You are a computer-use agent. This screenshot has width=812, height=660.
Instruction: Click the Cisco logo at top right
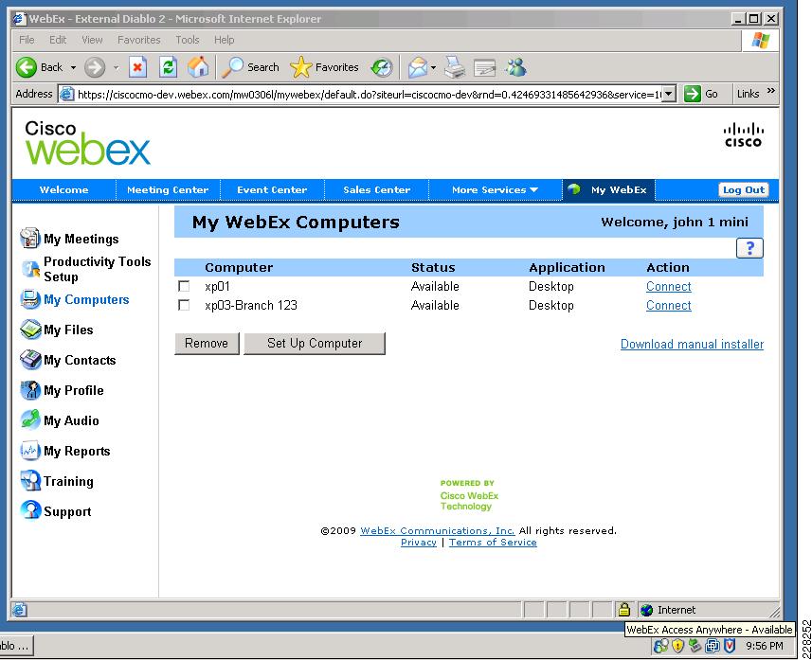point(743,135)
